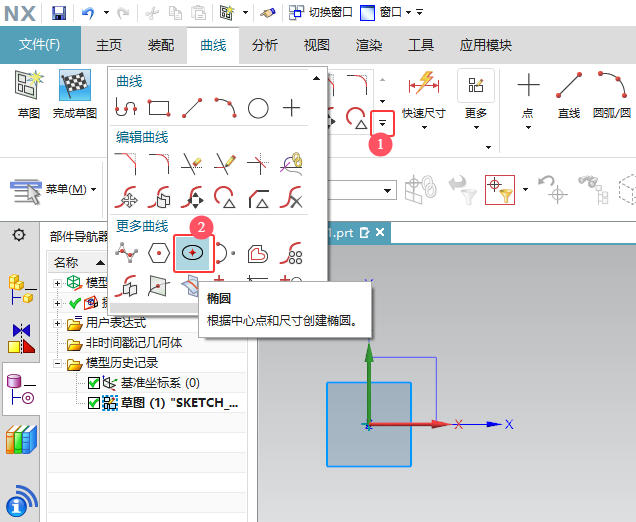
Task: Click the 更多 gallery button
Action: (x=476, y=94)
